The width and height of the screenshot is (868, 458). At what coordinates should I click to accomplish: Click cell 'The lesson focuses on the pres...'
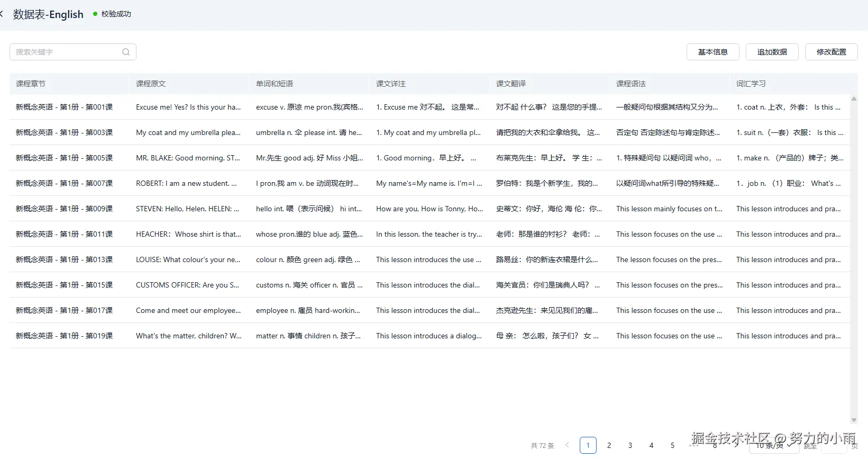click(x=669, y=259)
